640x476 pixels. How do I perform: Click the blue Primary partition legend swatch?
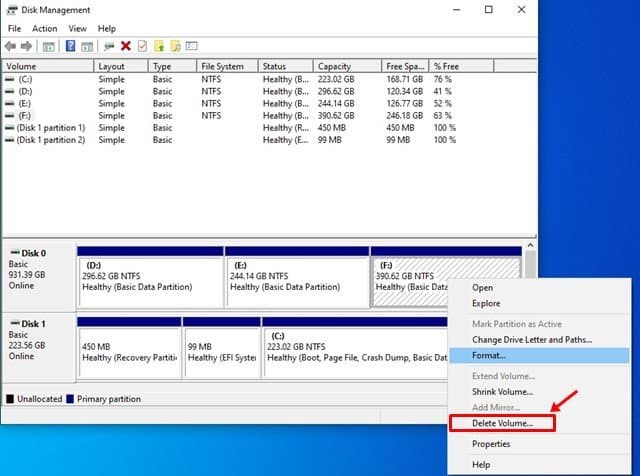70,399
